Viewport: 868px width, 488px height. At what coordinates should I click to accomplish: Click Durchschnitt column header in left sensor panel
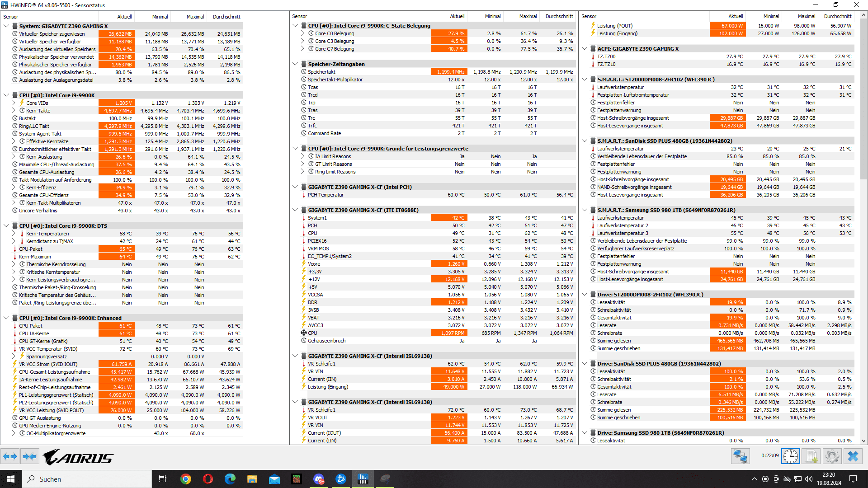[226, 17]
